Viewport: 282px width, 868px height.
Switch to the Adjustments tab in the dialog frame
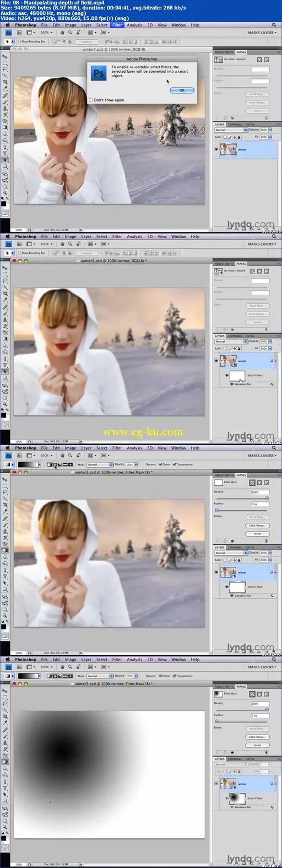(x=224, y=52)
